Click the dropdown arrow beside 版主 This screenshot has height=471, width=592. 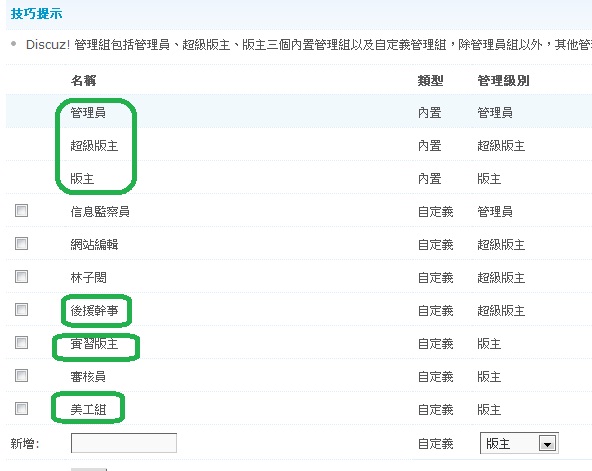547,444
